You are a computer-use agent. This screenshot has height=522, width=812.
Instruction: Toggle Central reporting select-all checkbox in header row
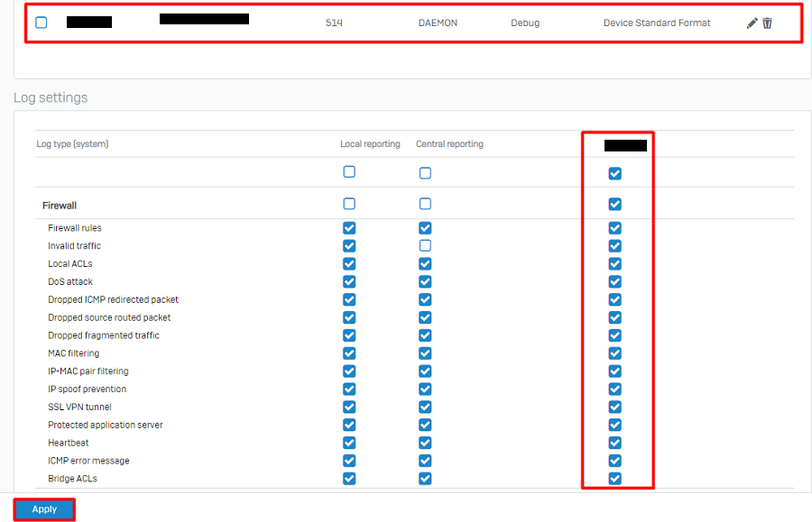pos(425,172)
